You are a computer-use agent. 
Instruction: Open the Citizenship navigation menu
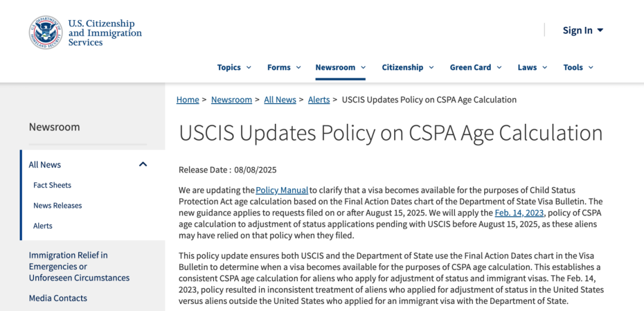tap(407, 67)
